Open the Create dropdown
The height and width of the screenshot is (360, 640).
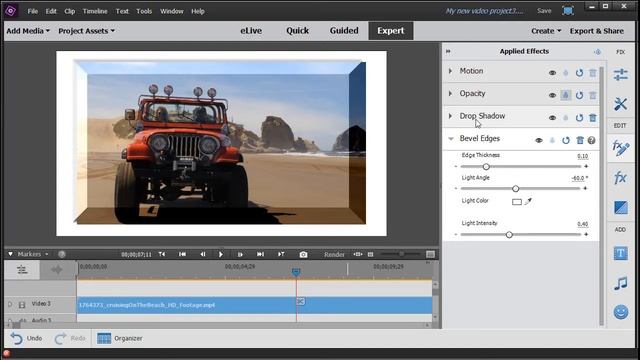coord(546,31)
